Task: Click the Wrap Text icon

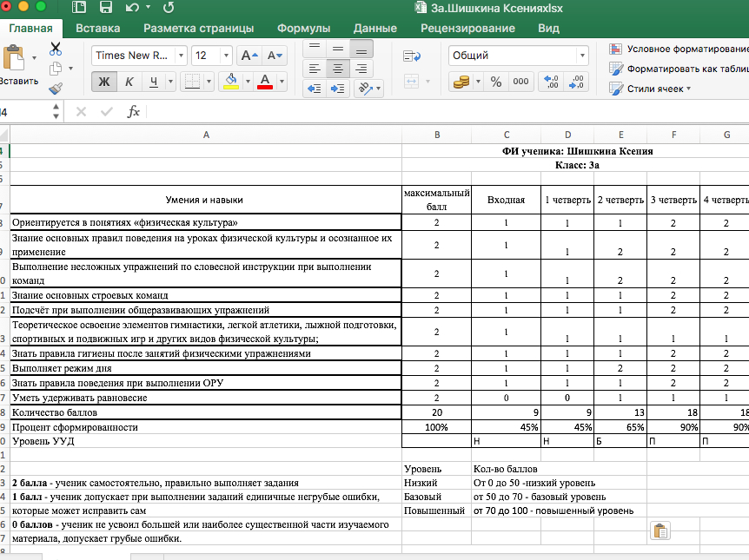Action: point(412,56)
